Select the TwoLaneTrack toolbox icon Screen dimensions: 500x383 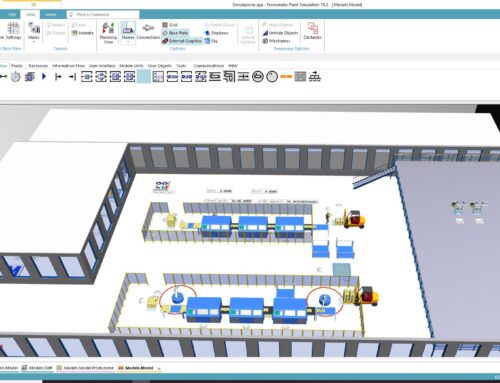coord(300,77)
